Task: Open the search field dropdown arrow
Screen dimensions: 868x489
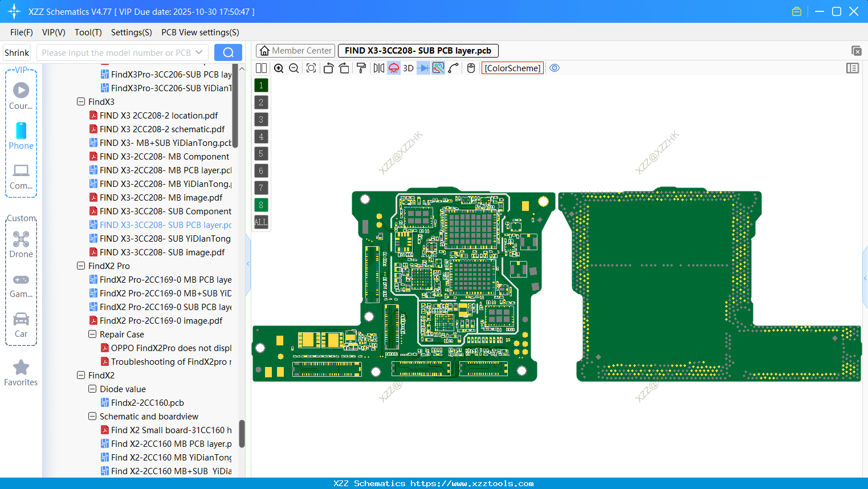Action: 199,52
